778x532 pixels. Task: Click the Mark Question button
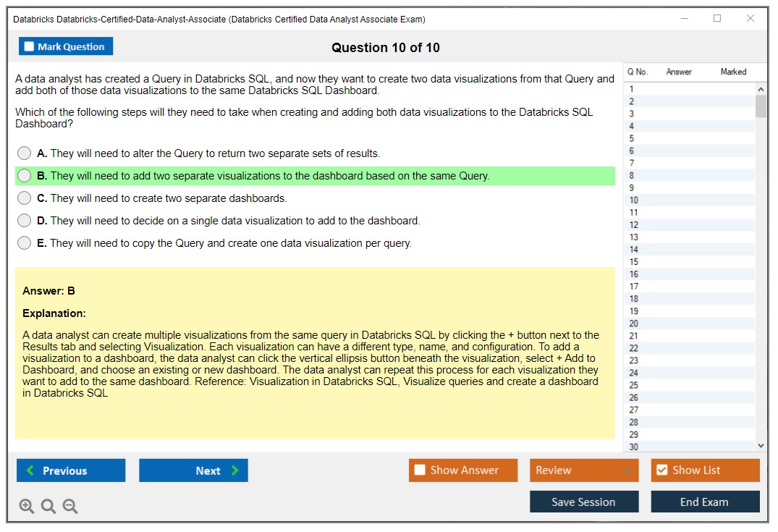click(x=66, y=46)
